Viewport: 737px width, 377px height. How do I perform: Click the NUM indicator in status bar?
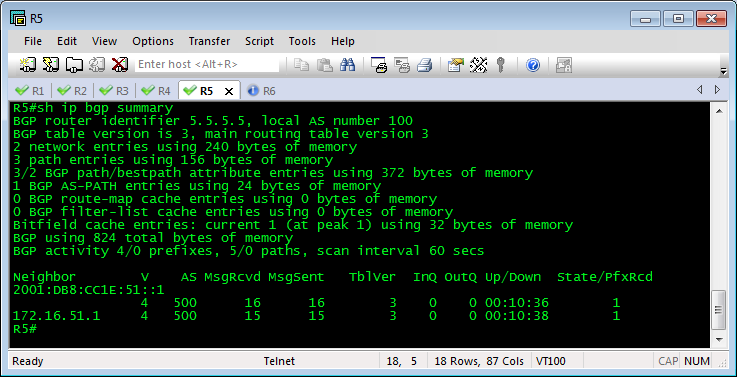click(697, 361)
